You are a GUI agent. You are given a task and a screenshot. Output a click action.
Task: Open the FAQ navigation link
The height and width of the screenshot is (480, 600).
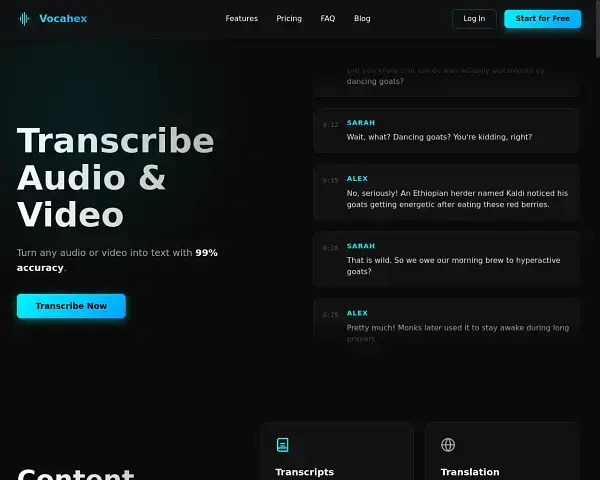pyautogui.click(x=328, y=18)
